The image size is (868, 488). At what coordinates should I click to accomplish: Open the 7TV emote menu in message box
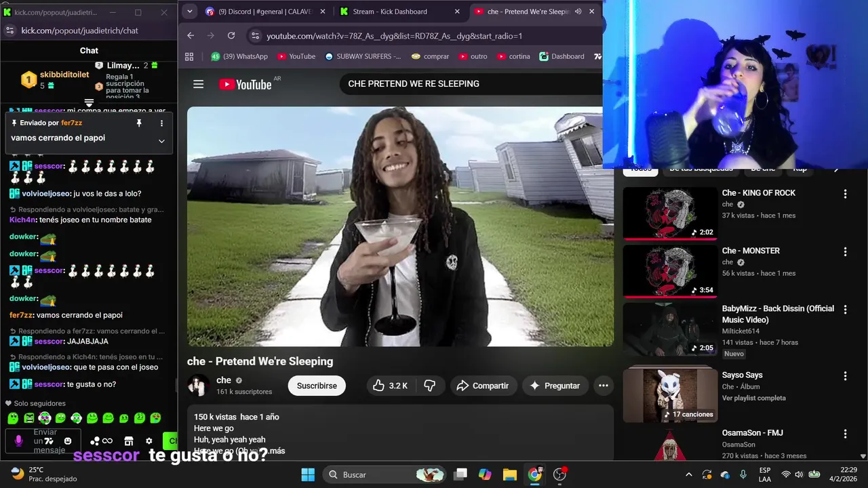tap(49, 441)
